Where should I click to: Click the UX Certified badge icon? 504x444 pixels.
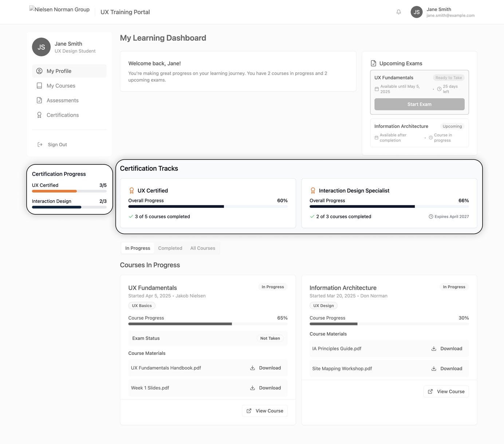(131, 190)
